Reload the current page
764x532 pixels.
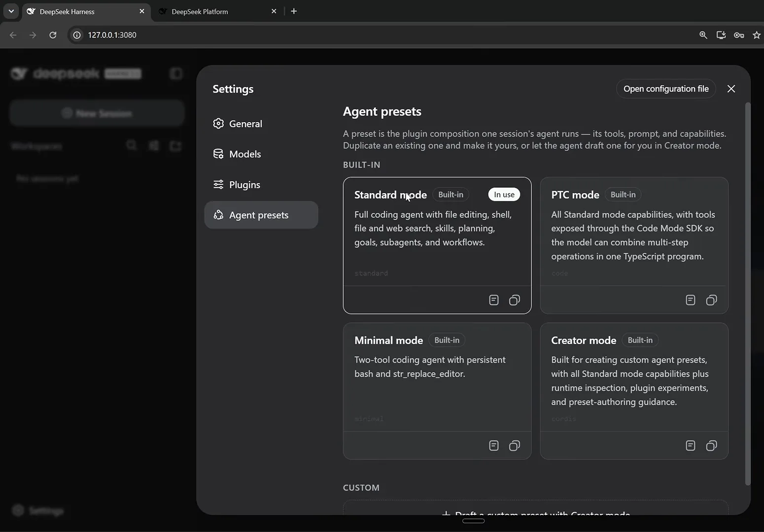(x=53, y=35)
